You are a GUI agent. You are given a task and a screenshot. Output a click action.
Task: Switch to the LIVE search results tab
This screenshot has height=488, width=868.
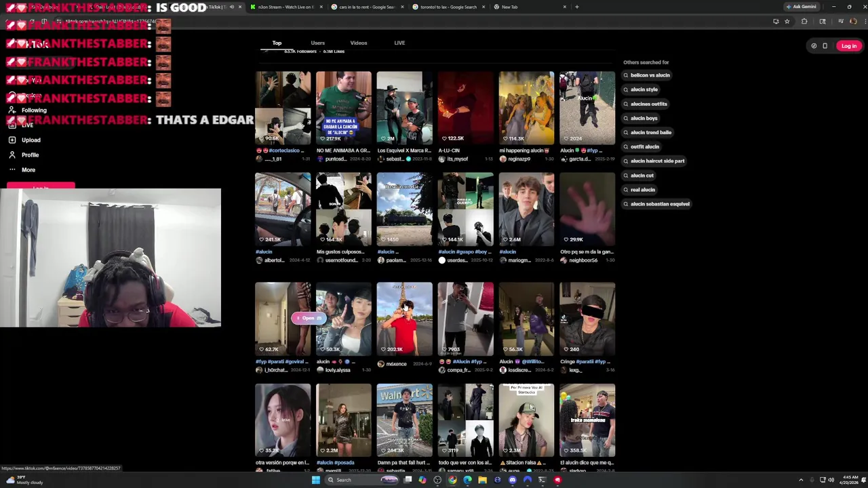coord(399,43)
